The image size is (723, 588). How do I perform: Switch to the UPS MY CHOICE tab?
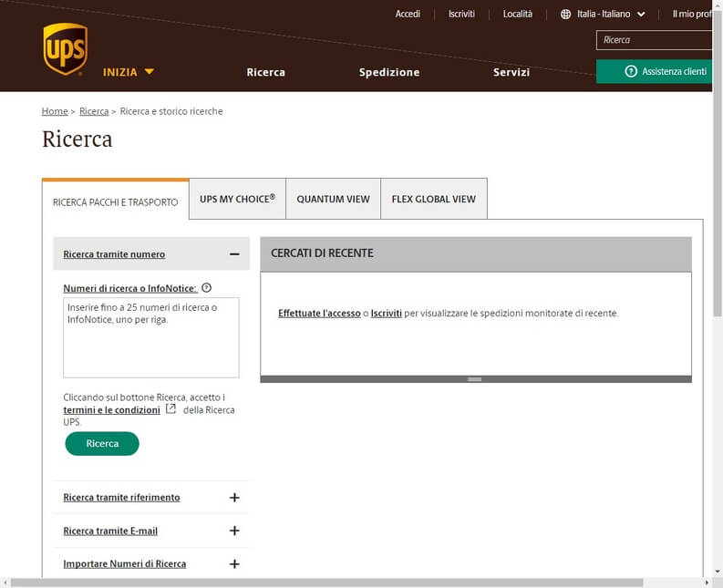[237, 199]
